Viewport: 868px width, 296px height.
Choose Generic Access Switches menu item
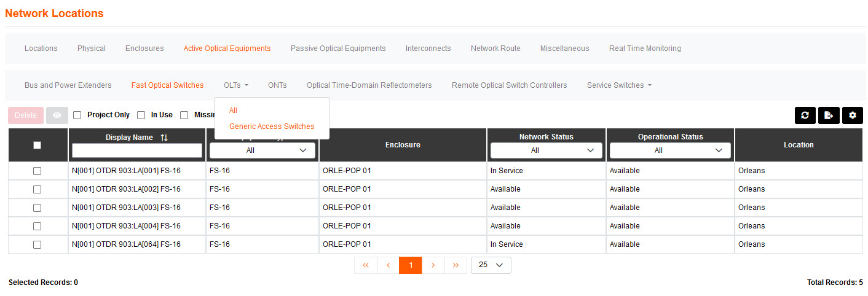272,127
